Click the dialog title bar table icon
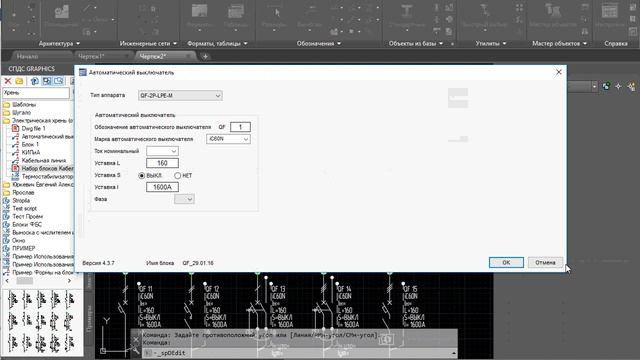This screenshot has height=360, width=640. 83,72
